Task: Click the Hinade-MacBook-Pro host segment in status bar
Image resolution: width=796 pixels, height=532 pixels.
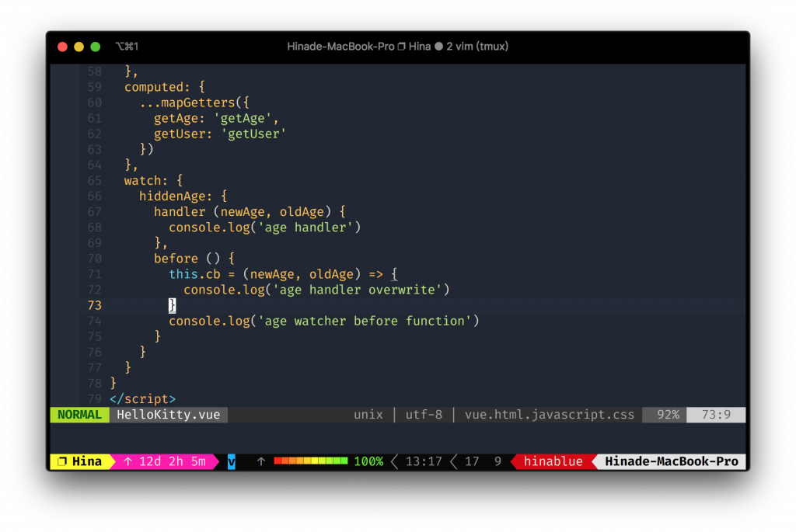Action: coord(671,461)
